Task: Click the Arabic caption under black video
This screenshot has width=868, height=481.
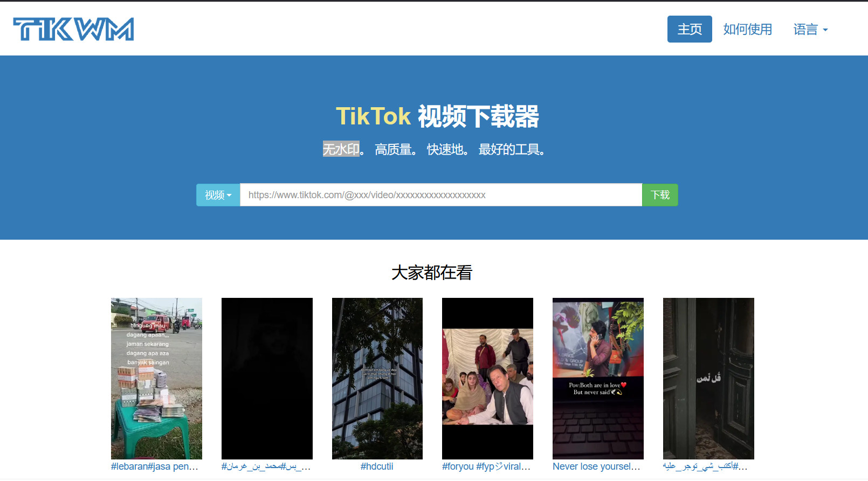Action: pyautogui.click(x=266, y=466)
